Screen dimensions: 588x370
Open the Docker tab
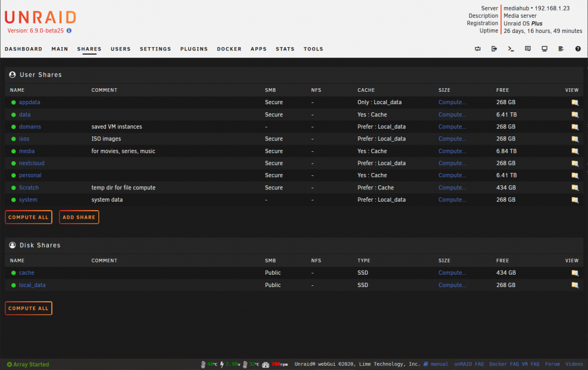pos(229,49)
